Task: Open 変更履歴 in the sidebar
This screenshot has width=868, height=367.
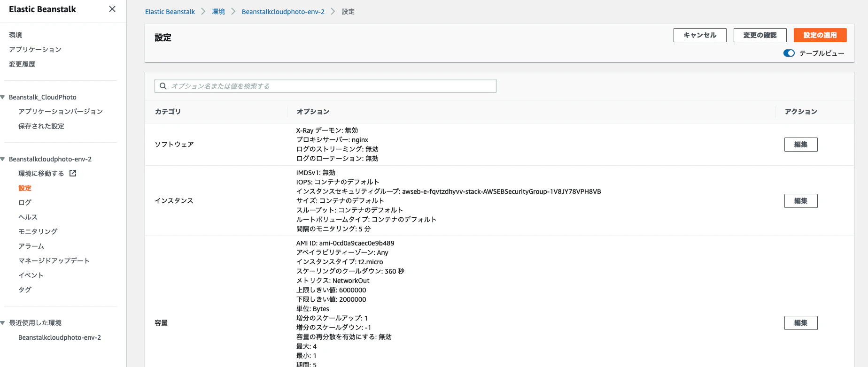Action: [22, 64]
